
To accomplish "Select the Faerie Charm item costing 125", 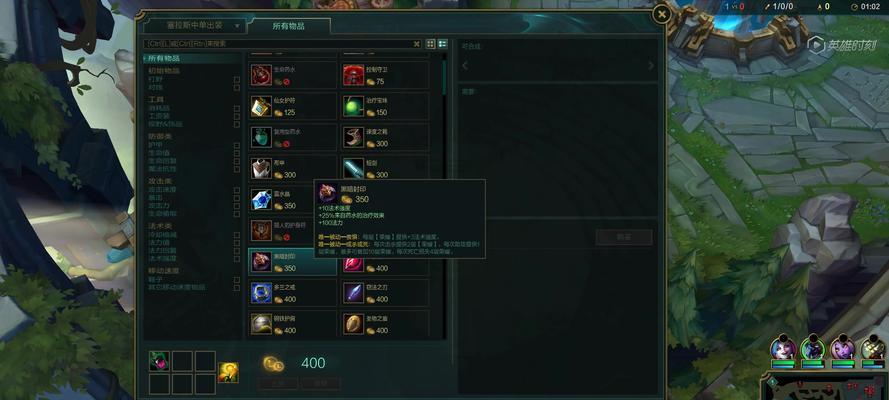I will (293, 106).
